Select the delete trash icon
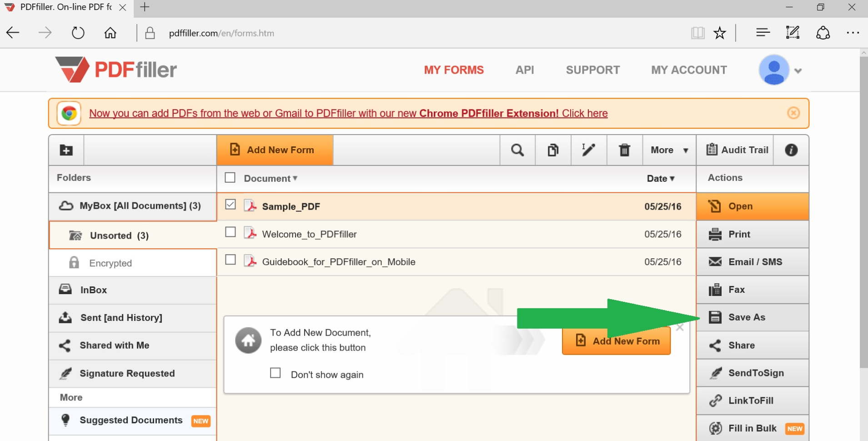Image resolution: width=868 pixels, height=441 pixels. coord(625,150)
